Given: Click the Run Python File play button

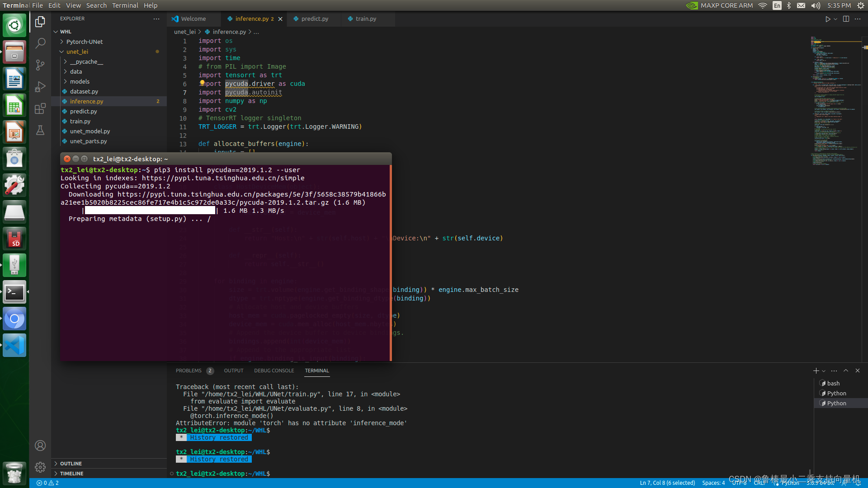Looking at the screenshot, I should [x=827, y=19].
